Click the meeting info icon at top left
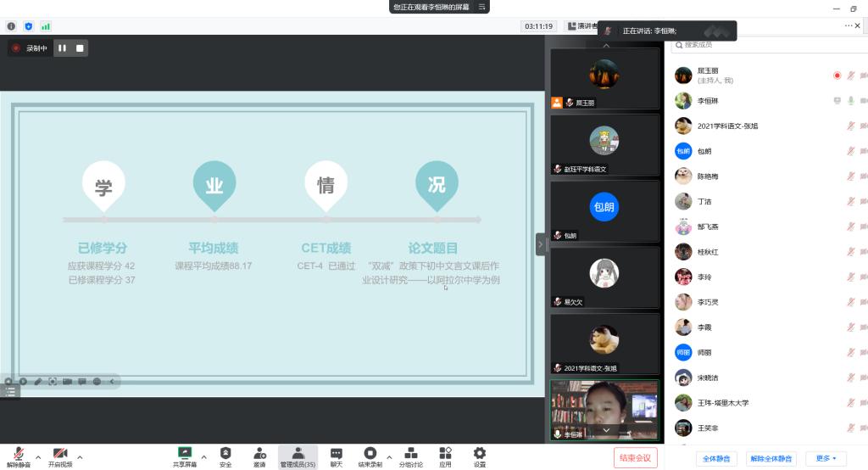This screenshot has height=470, width=868. 12,26
